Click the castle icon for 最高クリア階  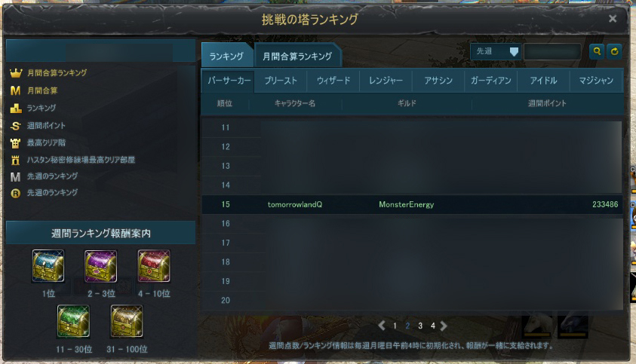tap(15, 143)
